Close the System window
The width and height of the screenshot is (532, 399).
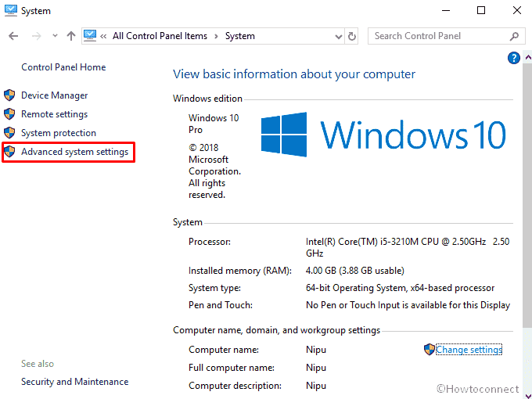coord(516,10)
